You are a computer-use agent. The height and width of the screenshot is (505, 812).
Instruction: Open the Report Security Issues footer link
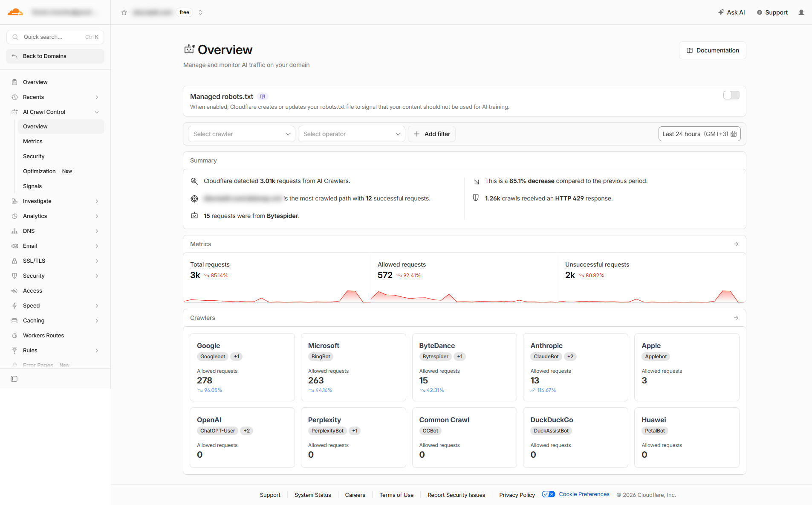pos(457,495)
